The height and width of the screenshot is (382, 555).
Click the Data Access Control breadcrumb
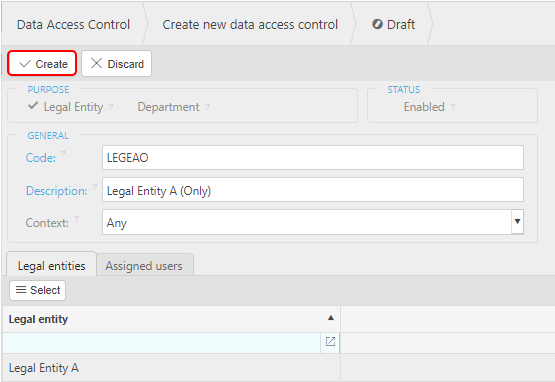click(x=73, y=24)
